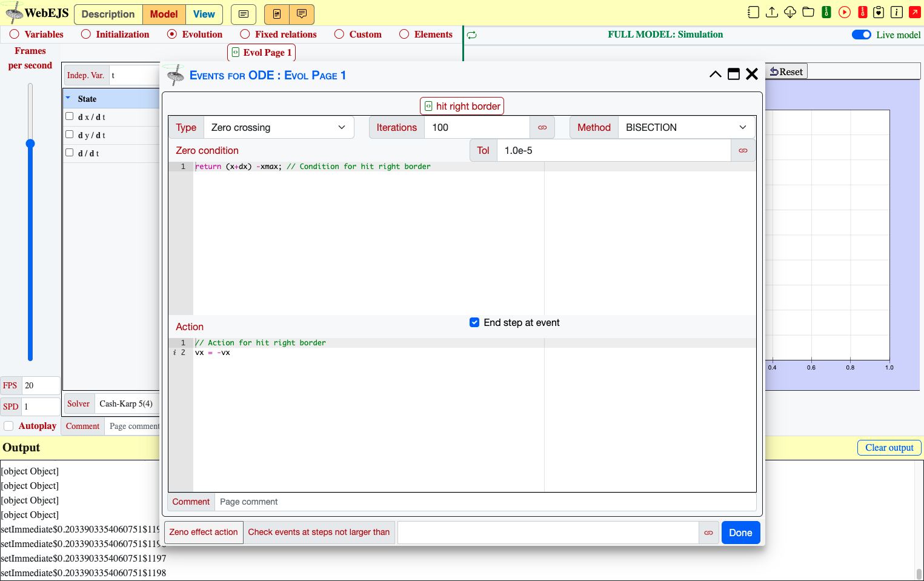This screenshot has height=581, width=924.
Task: Click the upload arrow icon
Action: coord(772,12)
